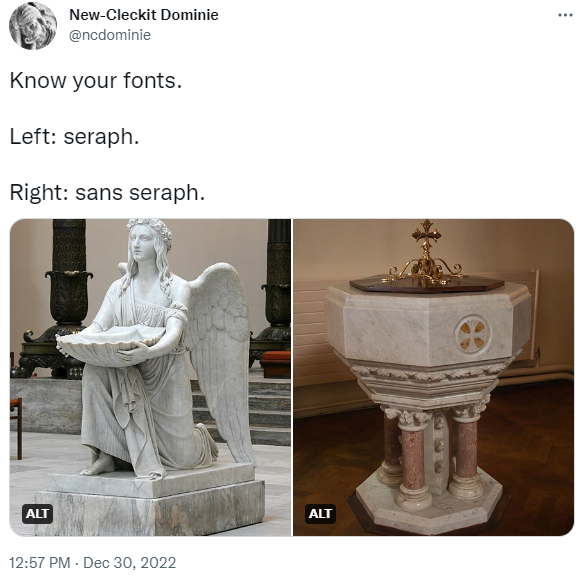
Task: Open the three-dot more options menu
Action: coord(565,15)
